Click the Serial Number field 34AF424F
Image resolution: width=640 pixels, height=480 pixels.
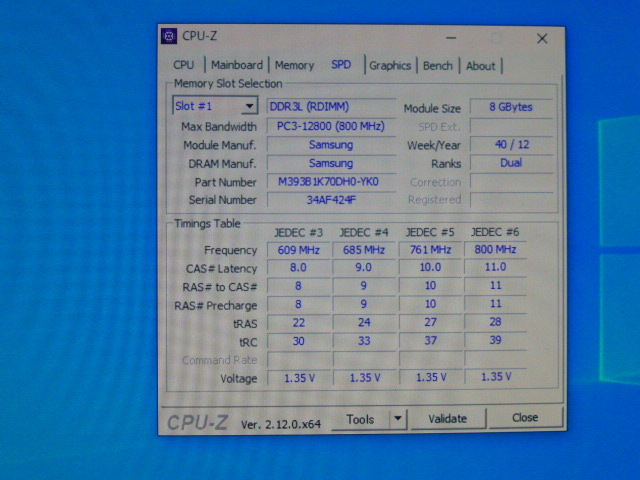tap(329, 200)
